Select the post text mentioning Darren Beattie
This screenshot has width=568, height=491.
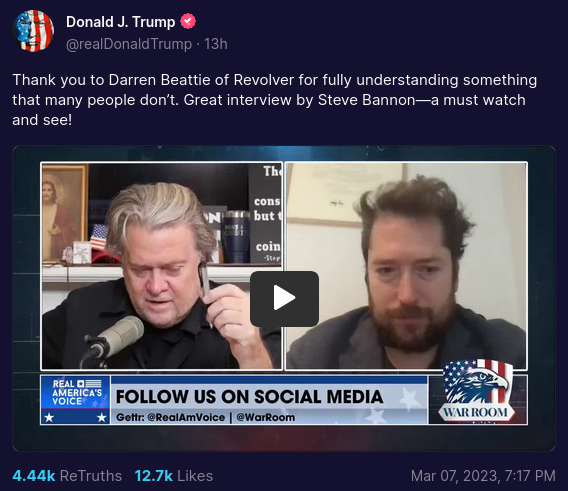click(x=275, y=100)
